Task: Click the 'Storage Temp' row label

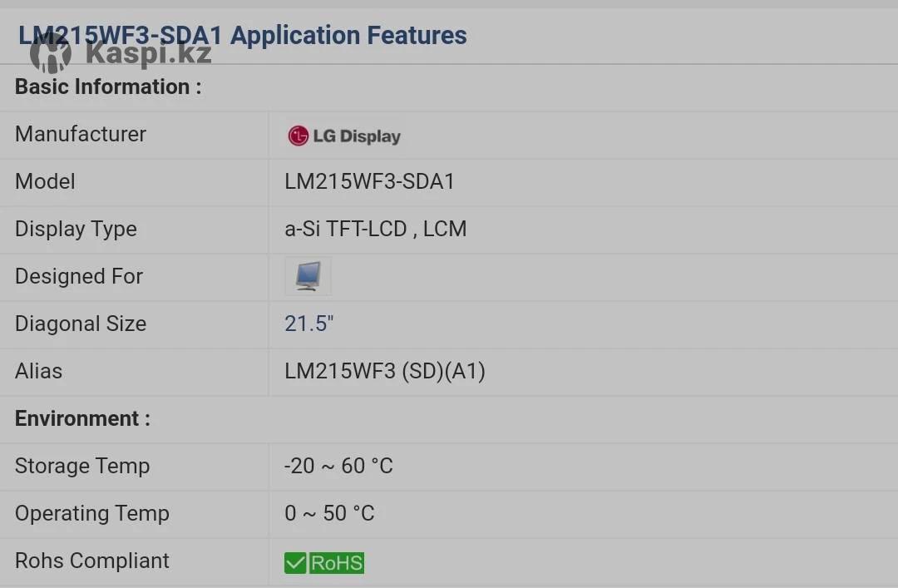Action: [82, 466]
